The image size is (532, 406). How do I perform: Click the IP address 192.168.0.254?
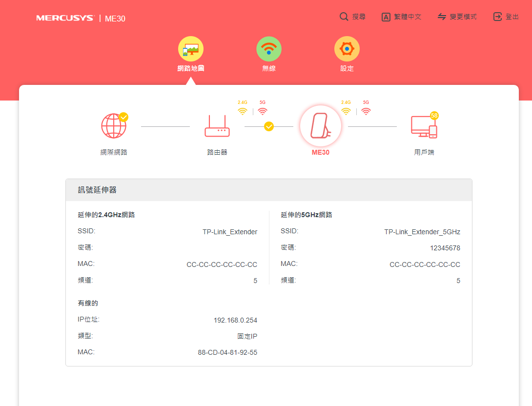point(235,320)
